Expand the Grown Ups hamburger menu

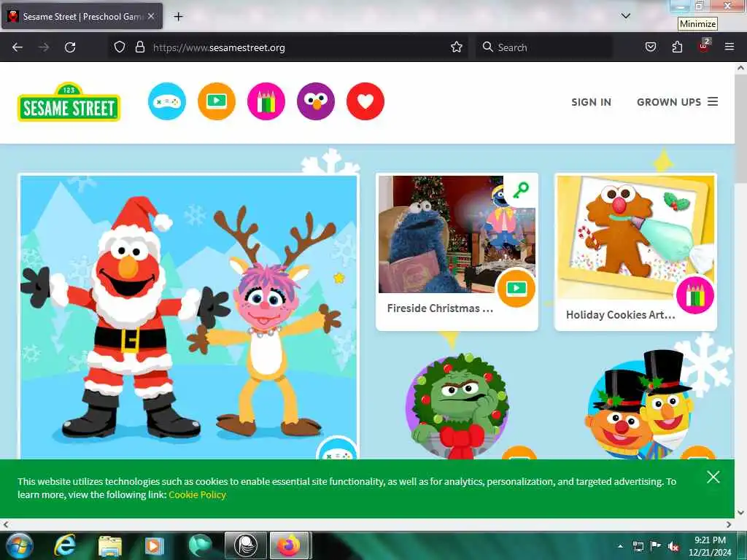coord(677,102)
